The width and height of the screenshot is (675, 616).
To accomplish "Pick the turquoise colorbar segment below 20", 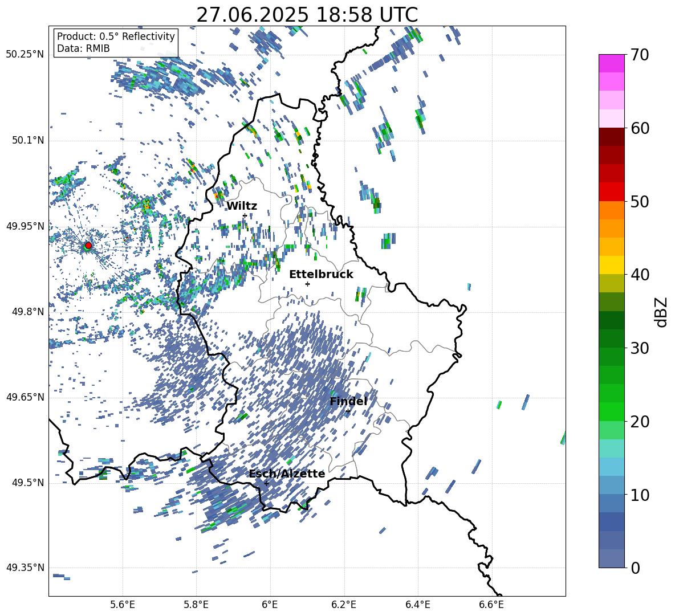I will (x=611, y=448).
